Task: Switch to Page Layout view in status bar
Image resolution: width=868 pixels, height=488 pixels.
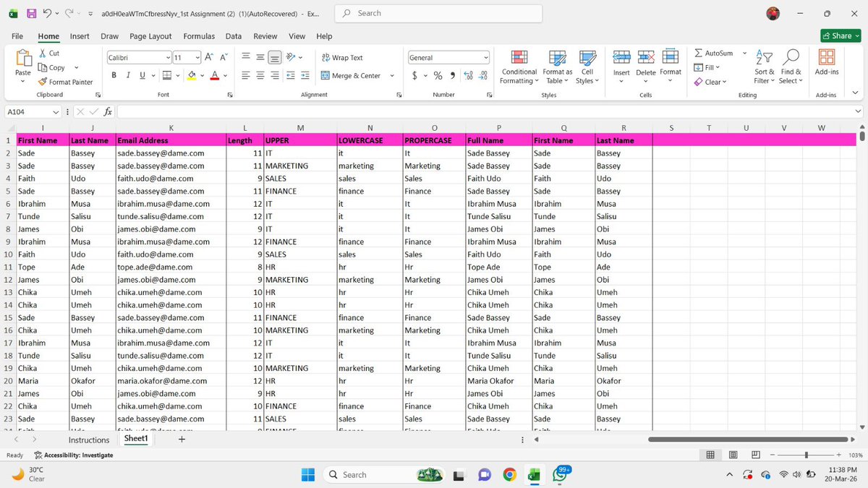Action: (x=733, y=455)
